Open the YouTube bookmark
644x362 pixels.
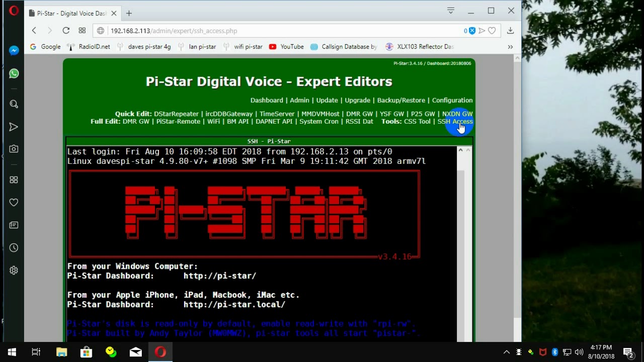point(286,47)
